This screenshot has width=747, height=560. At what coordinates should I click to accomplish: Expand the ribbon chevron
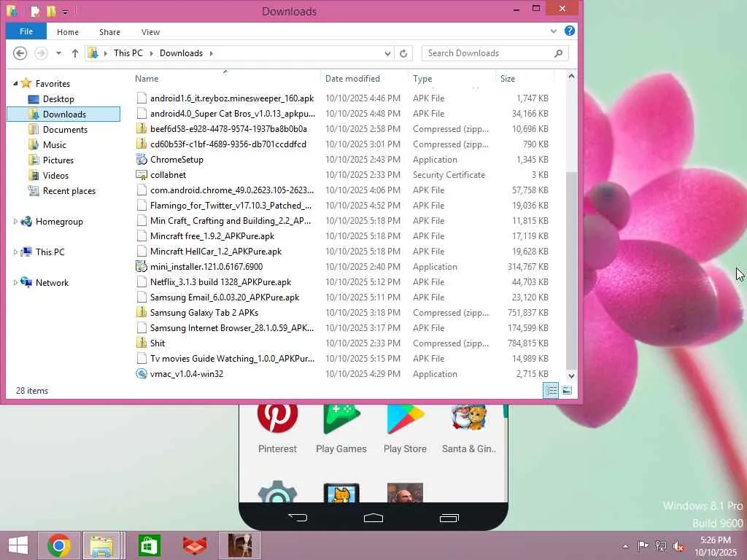click(553, 31)
